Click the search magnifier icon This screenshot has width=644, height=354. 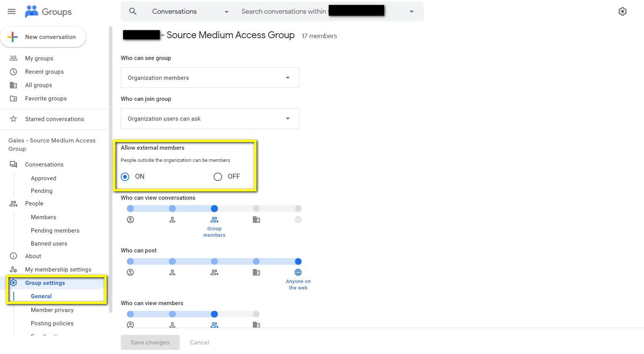pos(133,11)
